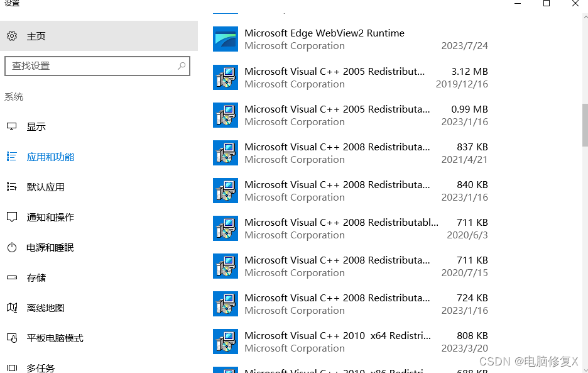Click icon of Visual C++ 2005 3.12 MB
The width and height of the screenshot is (588, 373).
coord(226,77)
